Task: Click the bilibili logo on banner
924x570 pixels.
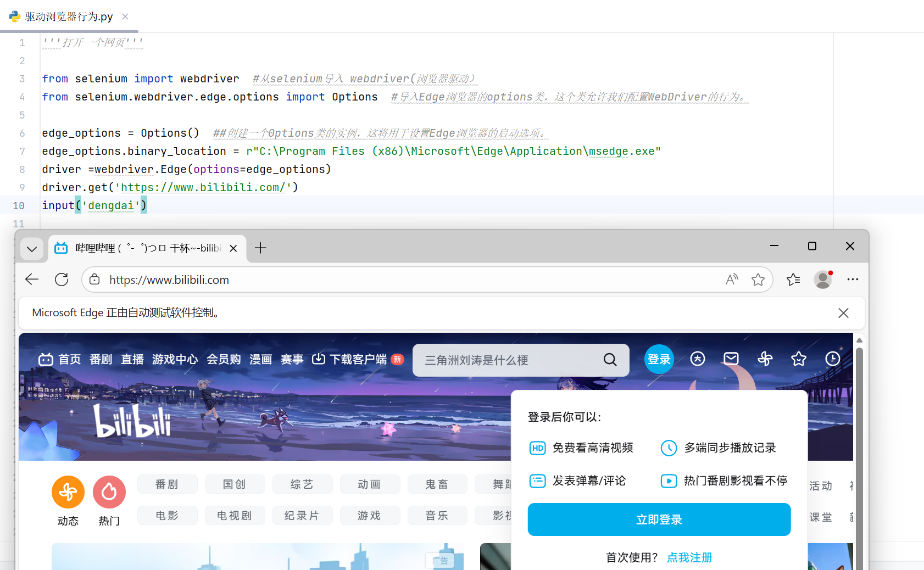Action: pyautogui.click(x=132, y=422)
